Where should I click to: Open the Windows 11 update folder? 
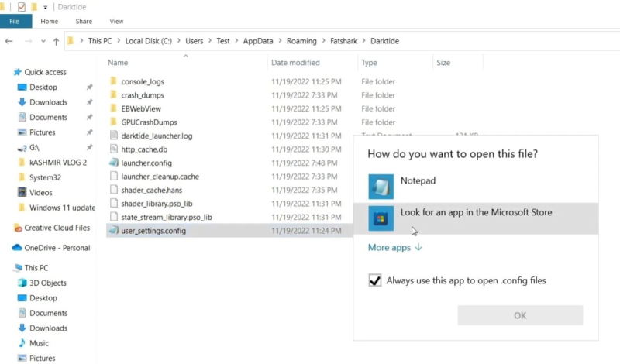click(x=62, y=208)
